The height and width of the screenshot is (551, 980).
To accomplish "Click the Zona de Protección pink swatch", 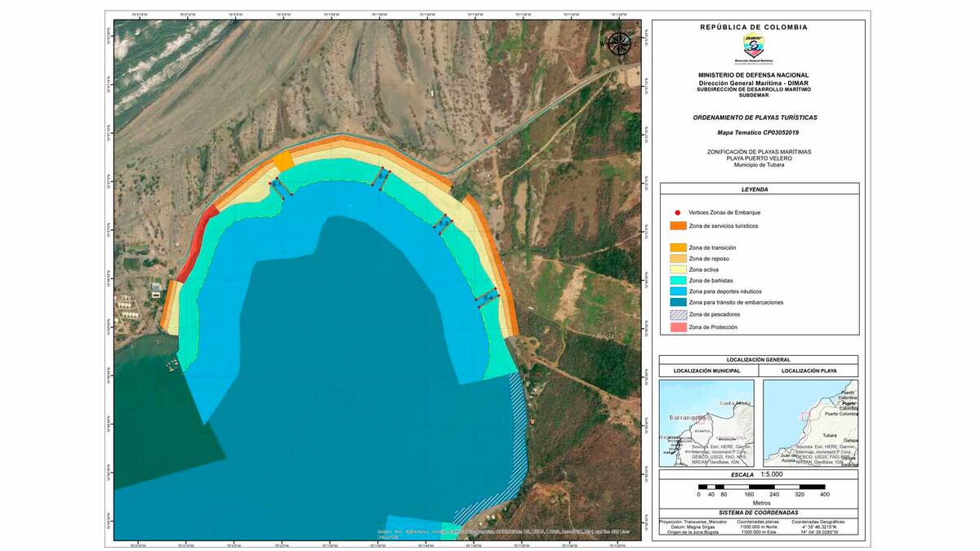I will tap(678, 327).
